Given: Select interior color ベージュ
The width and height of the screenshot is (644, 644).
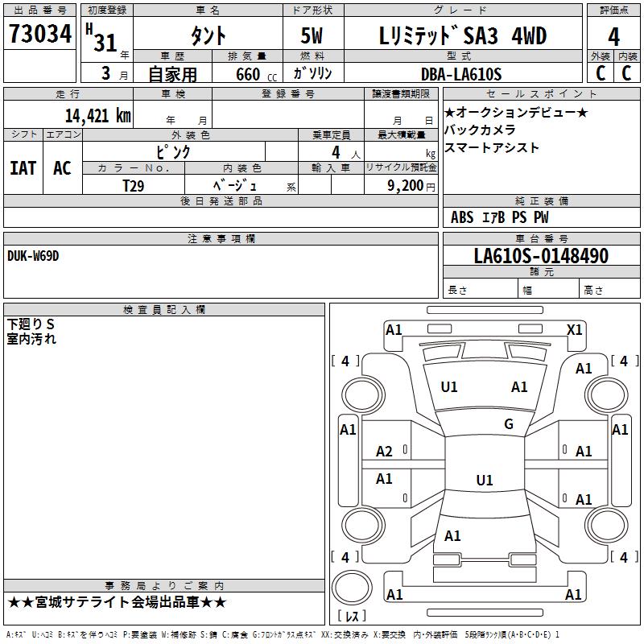Looking at the screenshot, I should (x=235, y=185).
